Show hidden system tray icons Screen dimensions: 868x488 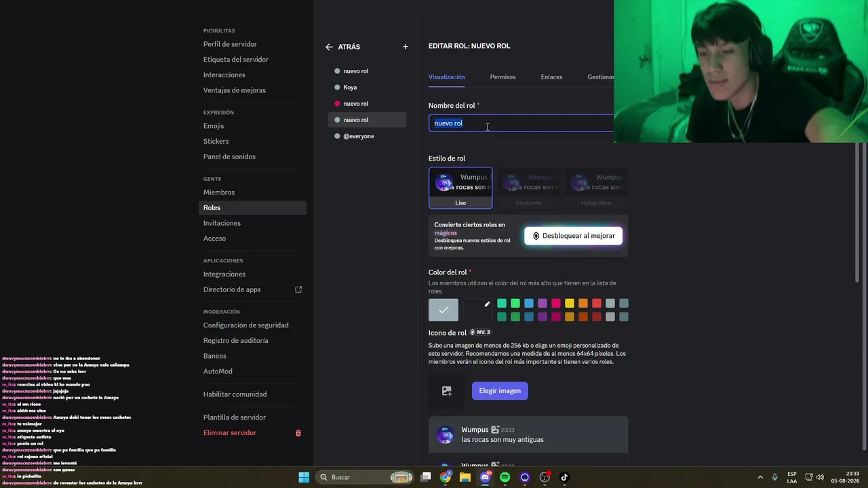[760, 477]
